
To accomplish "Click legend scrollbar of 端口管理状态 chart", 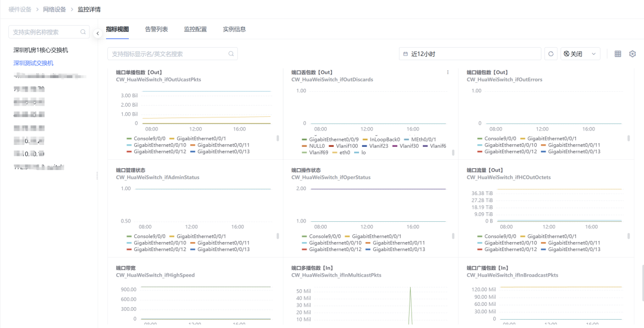I will tap(278, 236).
